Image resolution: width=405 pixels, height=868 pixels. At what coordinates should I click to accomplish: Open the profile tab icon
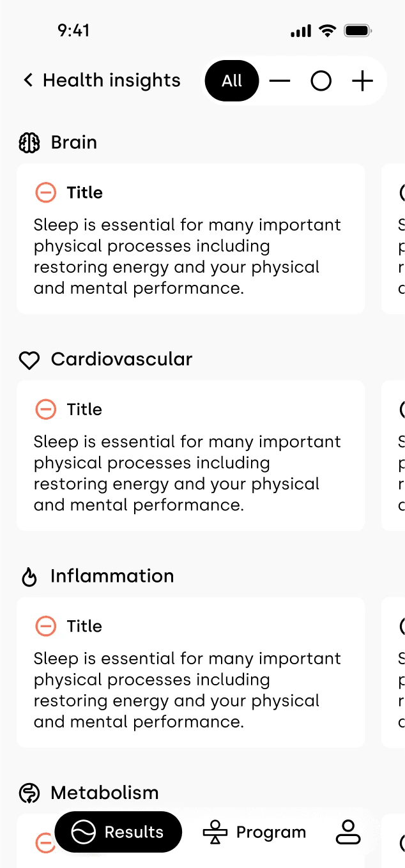[348, 832]
